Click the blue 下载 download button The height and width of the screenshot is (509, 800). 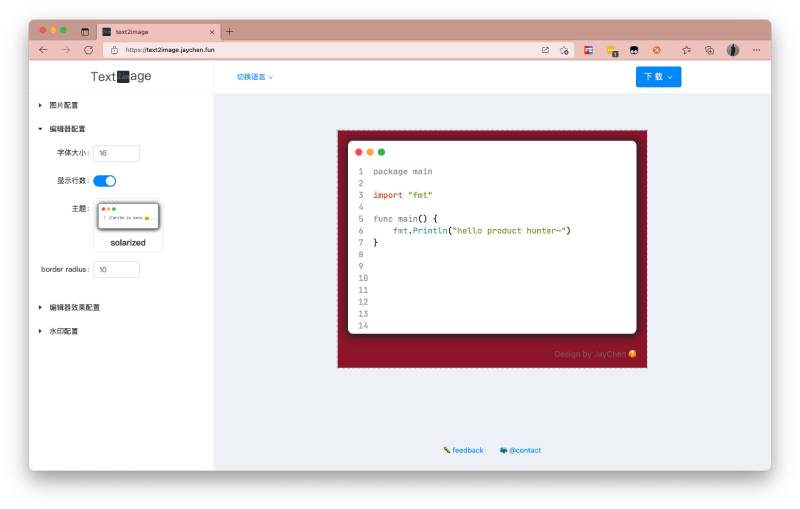(x=658, y=77)
